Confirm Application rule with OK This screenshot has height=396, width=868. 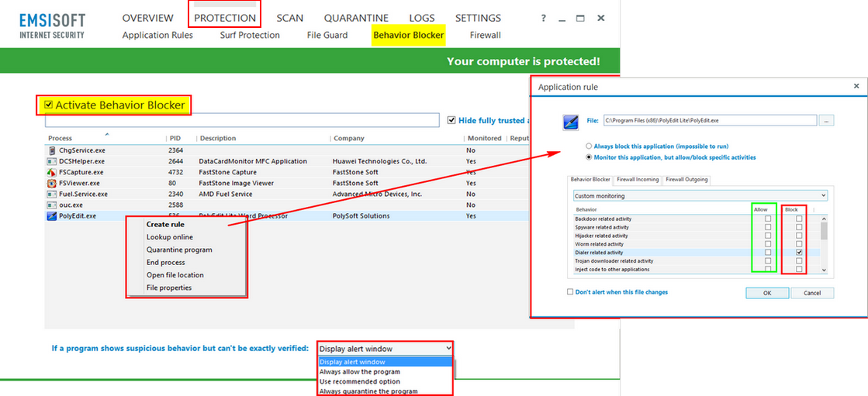766,293
